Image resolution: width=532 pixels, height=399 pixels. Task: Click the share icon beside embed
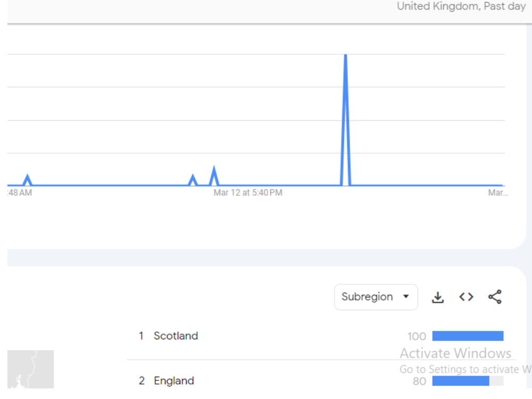pos(495,297)
